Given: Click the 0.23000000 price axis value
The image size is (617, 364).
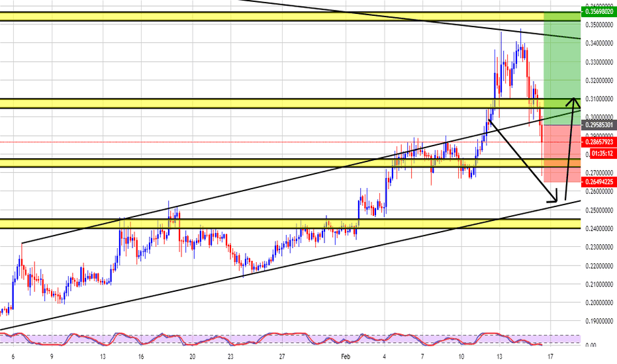Looking at the screenshot, I should (599, 247).
